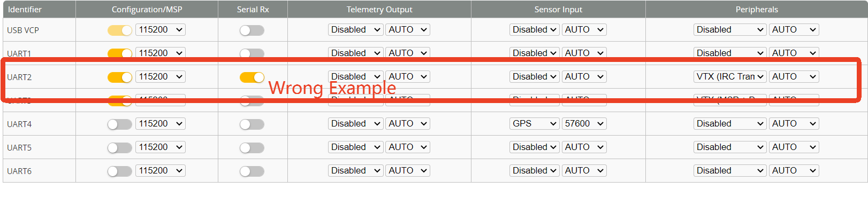The image size is (868, 197).
Task: Toggle USB VCP Configuration/MSP switch
Action: tap(119, 30)
